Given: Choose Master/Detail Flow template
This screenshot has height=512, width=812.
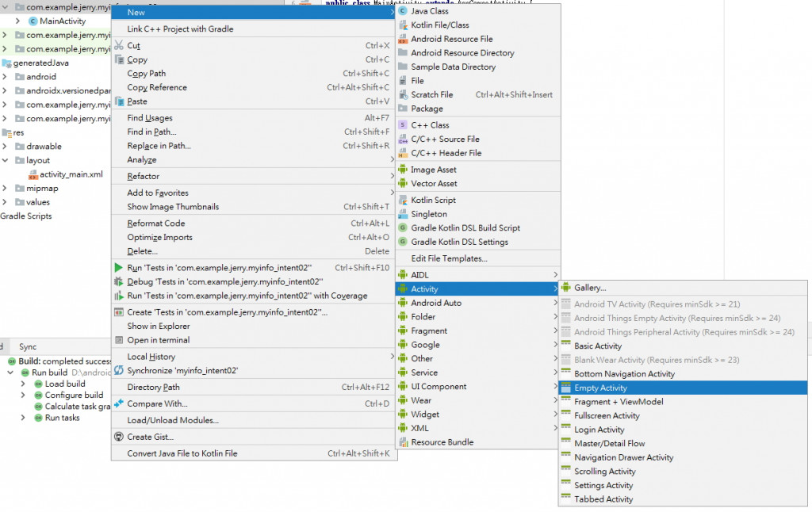Looking at the screenshot, I should click(683, 444).
